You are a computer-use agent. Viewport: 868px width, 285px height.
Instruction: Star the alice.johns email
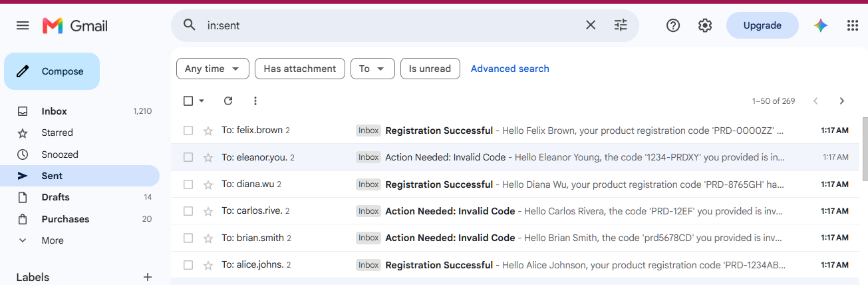coord(208,265)
